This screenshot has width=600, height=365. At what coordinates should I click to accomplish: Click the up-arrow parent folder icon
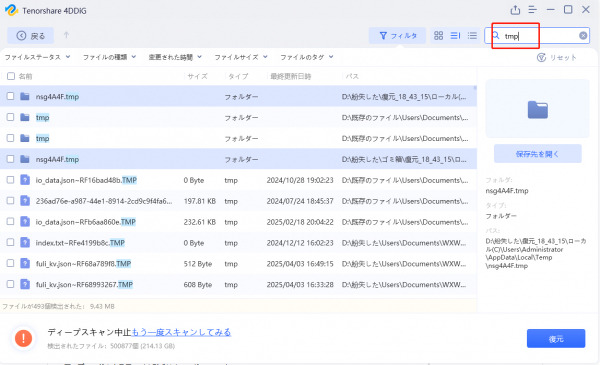point(66,35)
